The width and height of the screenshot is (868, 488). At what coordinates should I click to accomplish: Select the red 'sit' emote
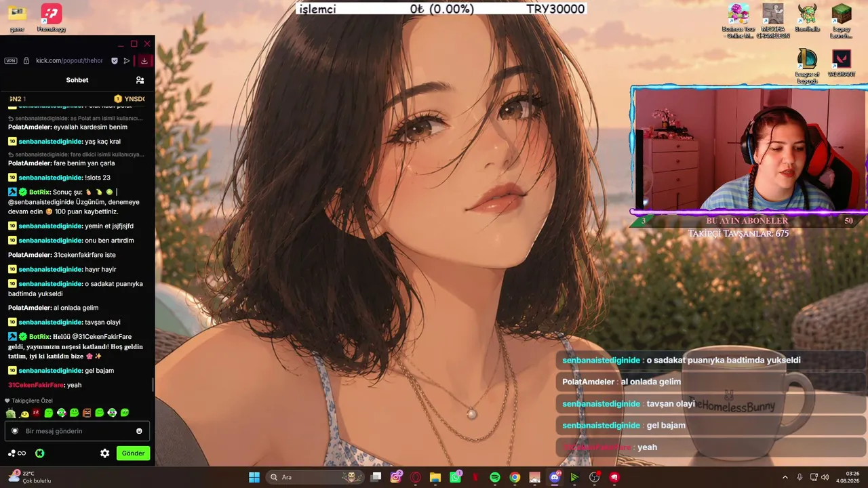pyautogui.click(x=36, y=413)
